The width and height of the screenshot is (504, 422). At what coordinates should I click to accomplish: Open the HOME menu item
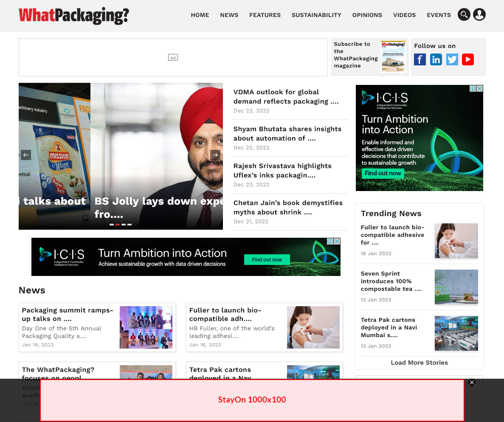pyautogui.click(x=200, y=15)
